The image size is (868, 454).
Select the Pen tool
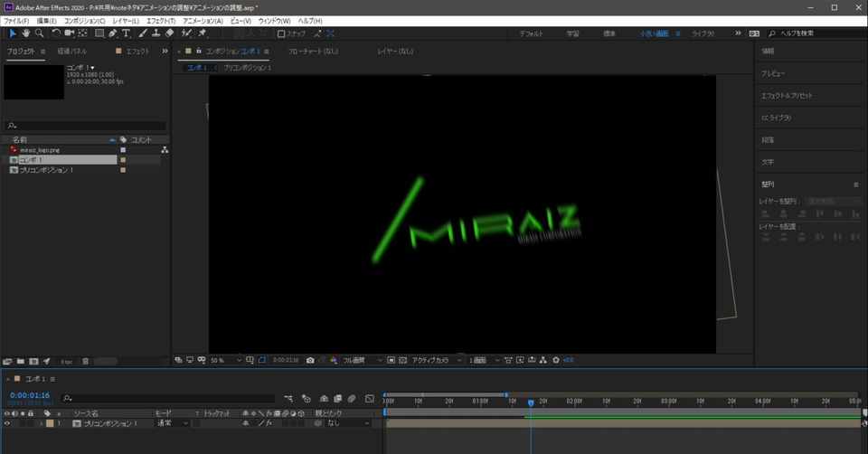tap(113, 33)
